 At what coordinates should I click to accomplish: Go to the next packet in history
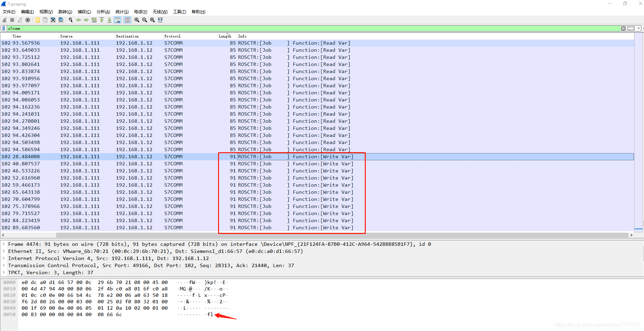pos(86,20)
